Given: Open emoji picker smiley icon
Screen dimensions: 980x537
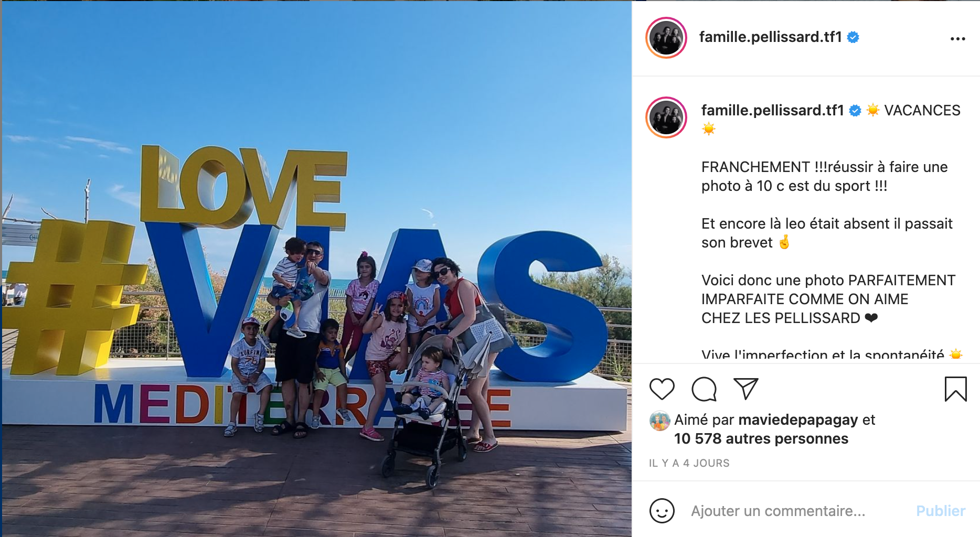Looking at the screenshot, I should pos(662,511).
